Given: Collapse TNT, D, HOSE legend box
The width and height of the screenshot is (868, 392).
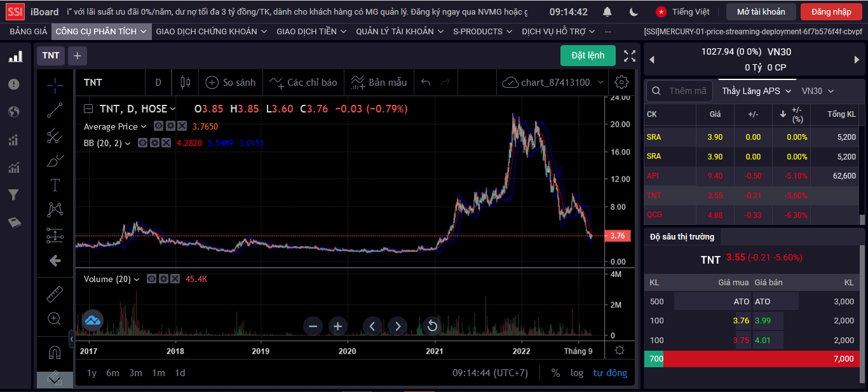Looking at the screenshot, I should point(88,109).
